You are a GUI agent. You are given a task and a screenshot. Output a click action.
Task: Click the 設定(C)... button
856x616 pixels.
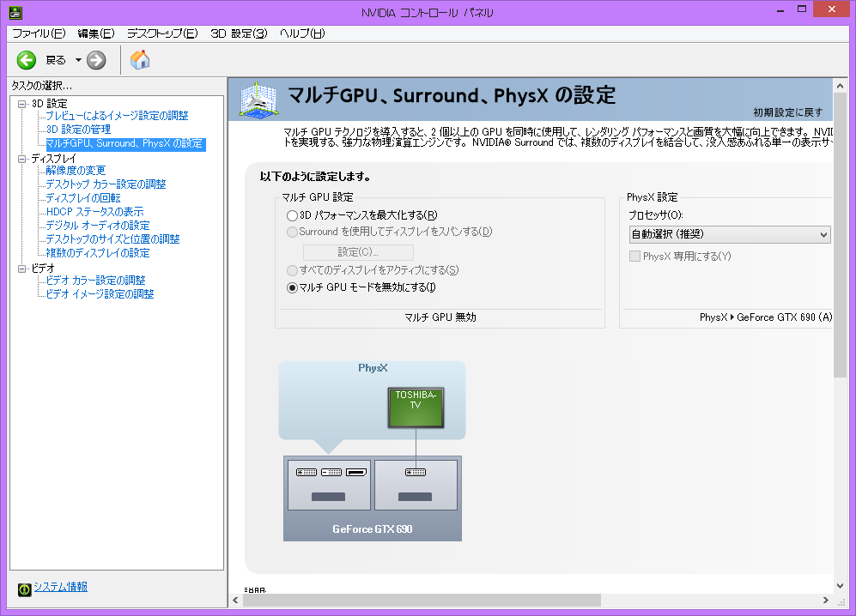coord(358,252)
